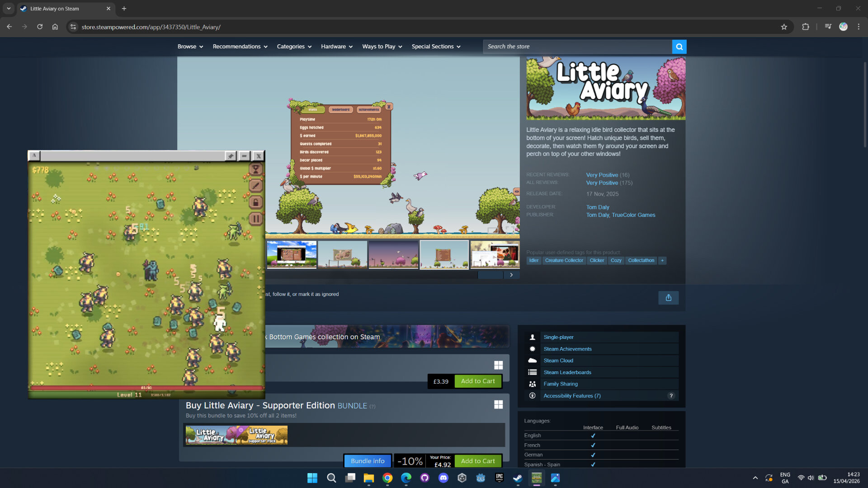
Task: Click the browser page vertical scrollbar
Action: point(865,105)
